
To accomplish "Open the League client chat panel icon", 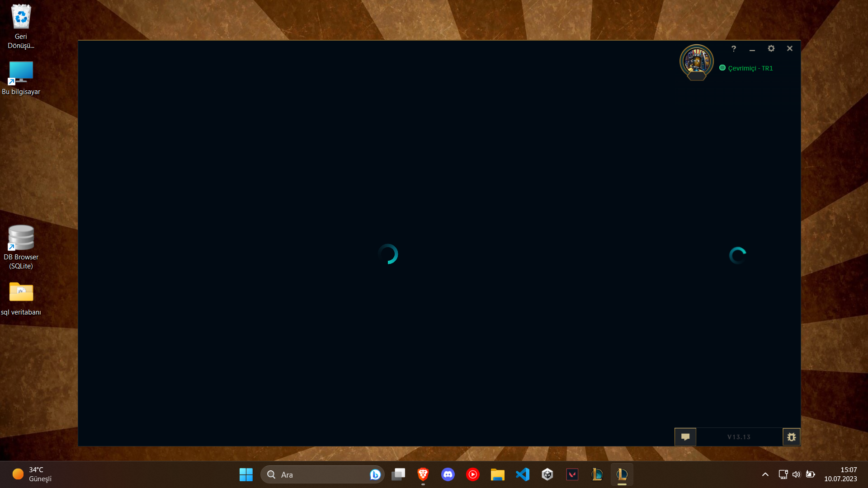I will pyautogui.click(x=685, y=437).
